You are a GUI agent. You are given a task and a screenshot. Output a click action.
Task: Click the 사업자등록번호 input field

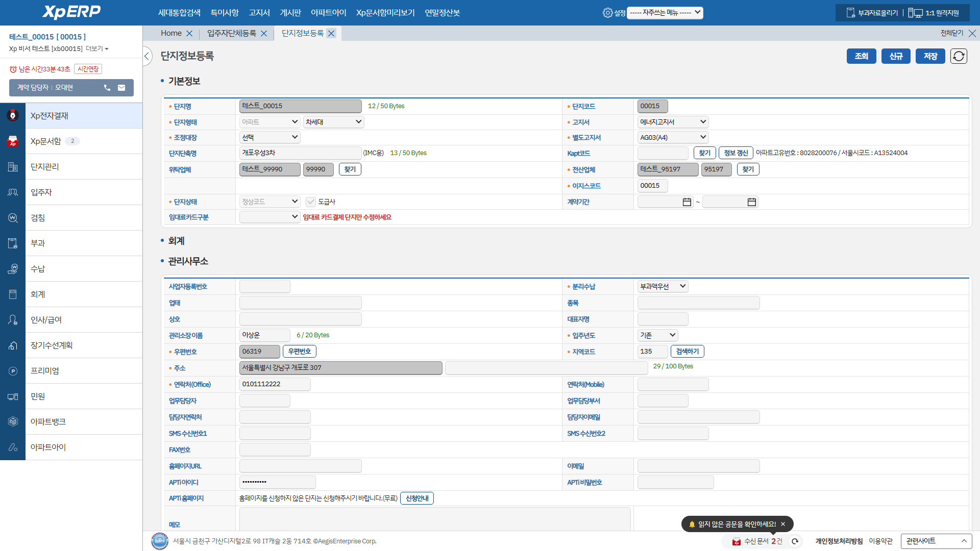coord(264,286)
